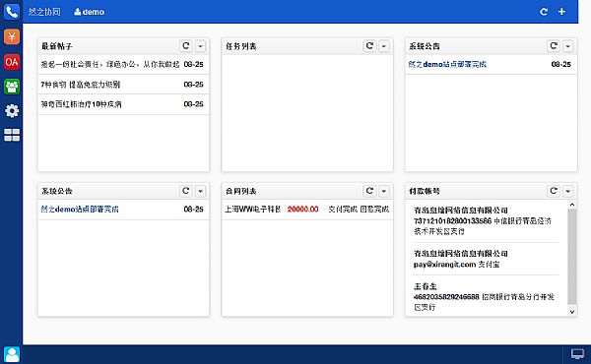Click the 然之协同 title in top bar
Viewport: 591px width, 364px height.
(x=44, y=12)
